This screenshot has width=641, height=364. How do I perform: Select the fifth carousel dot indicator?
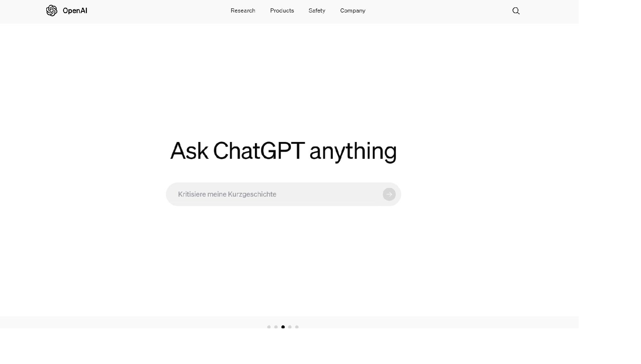(x=297, y=327)
